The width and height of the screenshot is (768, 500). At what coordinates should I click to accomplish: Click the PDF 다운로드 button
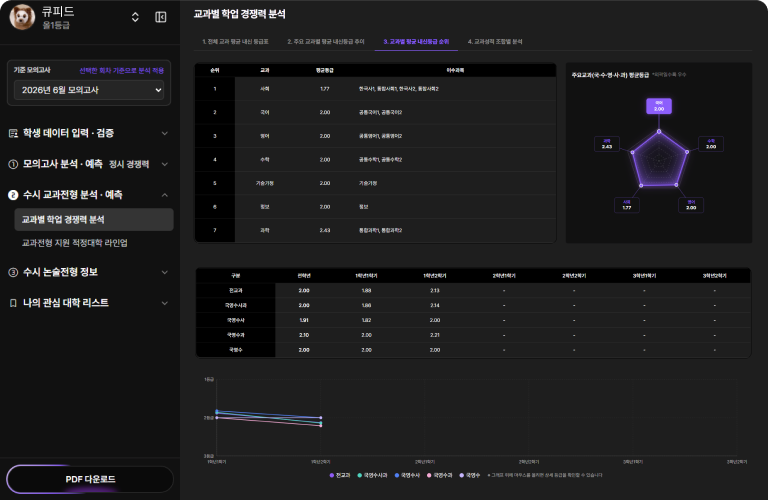click(90, 479)
